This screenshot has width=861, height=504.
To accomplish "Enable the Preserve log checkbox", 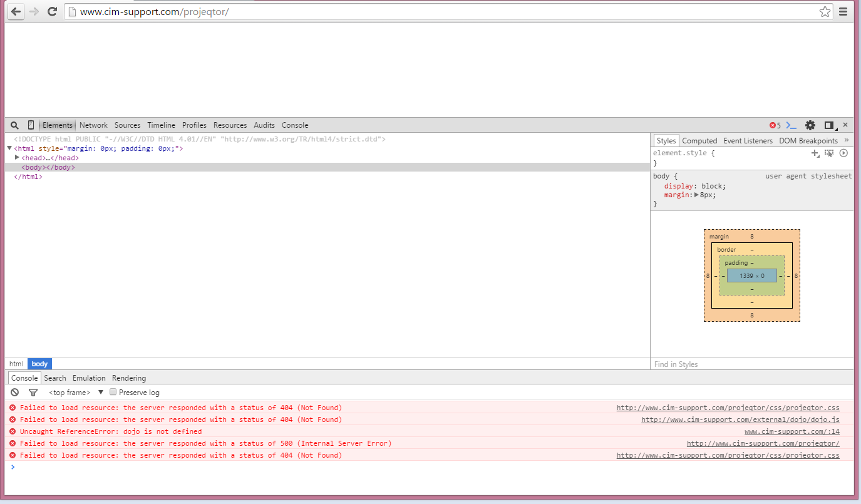I will coord(113,392).
